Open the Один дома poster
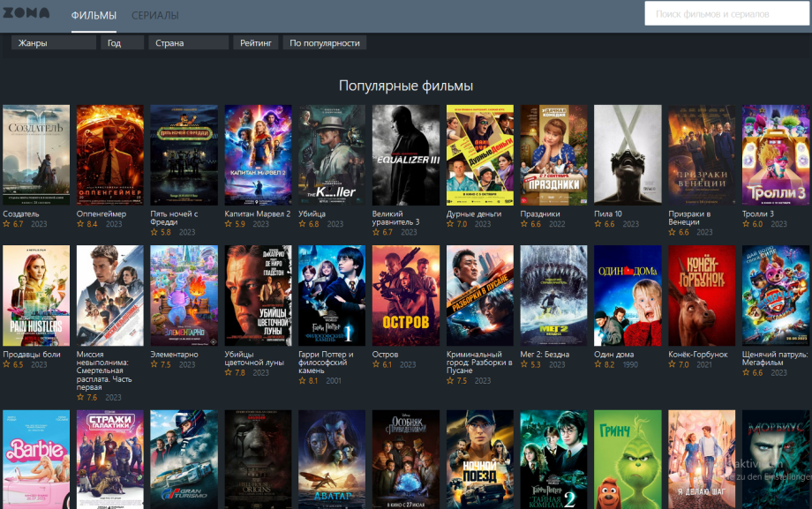The width and height of the screenshot is (812, 509). coord(628,296)
